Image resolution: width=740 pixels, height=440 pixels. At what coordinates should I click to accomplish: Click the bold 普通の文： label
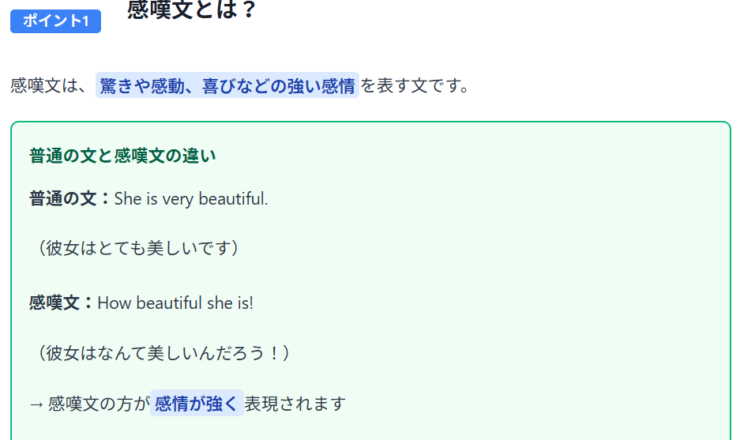pyautogui.click(x=70, y=199)
